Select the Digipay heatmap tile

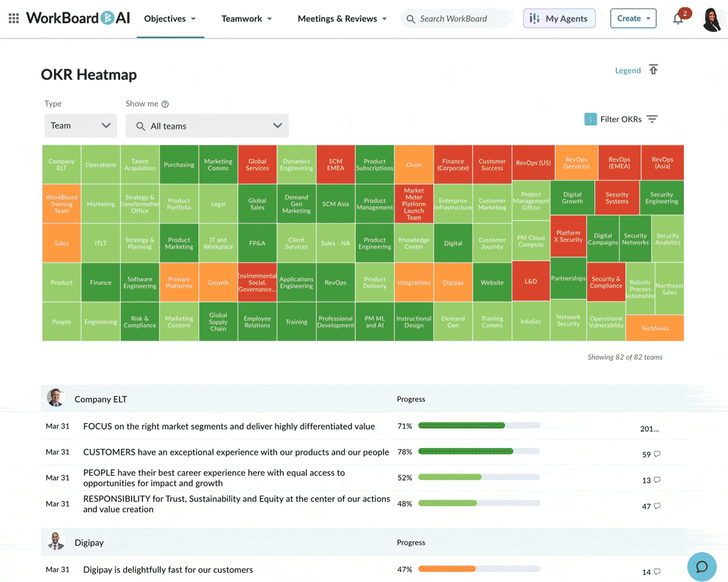(x=453, y=283)
